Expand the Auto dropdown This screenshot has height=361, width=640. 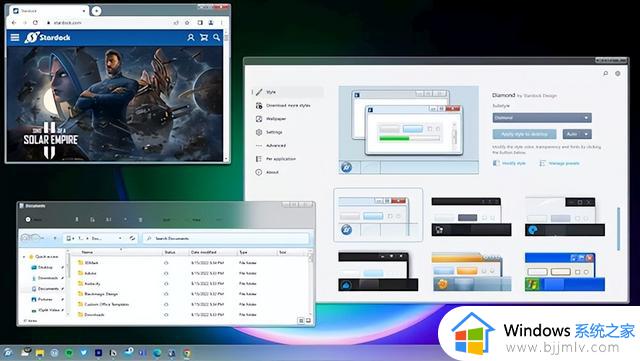(x=577, y=134)
